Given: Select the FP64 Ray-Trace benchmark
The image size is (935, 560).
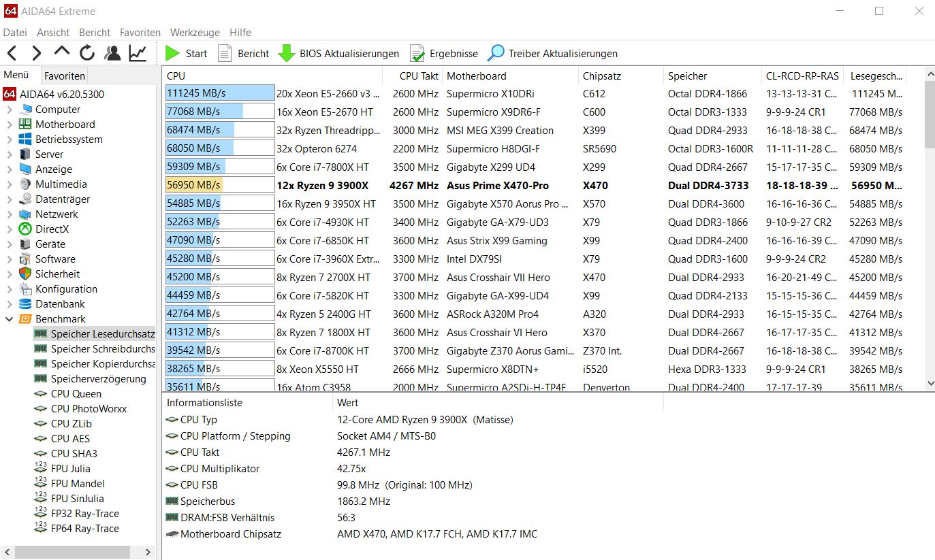Looking at the screenshot, I should (x=76, y=528).
